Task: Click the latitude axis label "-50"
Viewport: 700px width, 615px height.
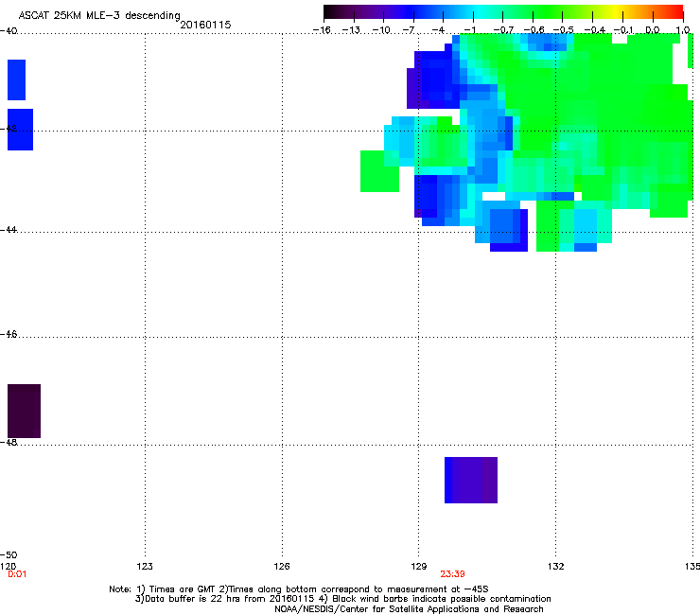Action: click(x=9, y=554)
